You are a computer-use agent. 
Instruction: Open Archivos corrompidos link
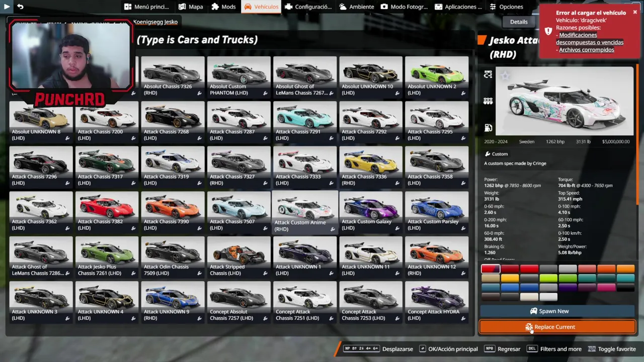click(x=587, y=50)
